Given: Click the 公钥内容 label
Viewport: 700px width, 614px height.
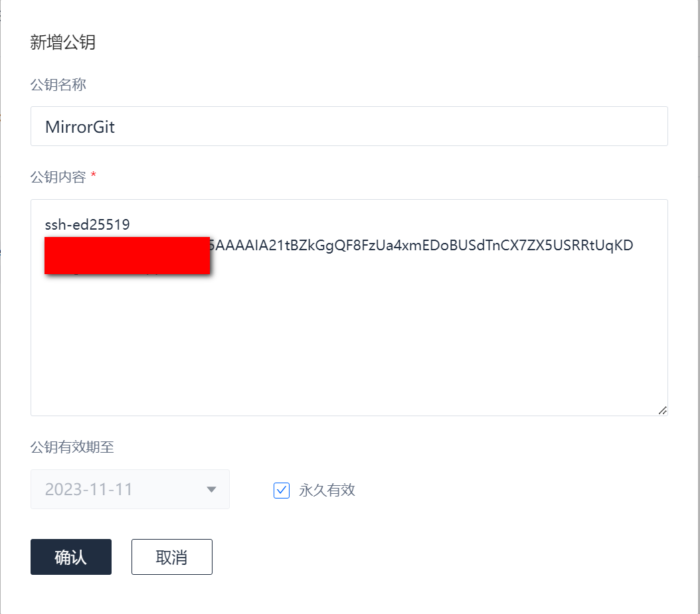Looking at the screenshot, I should (58, 177).
